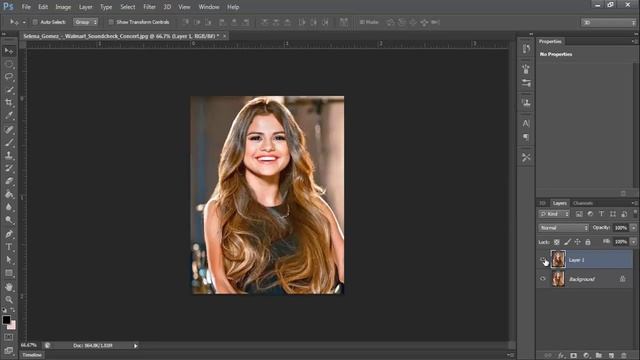Select the Background layer thumbnail
The height and width of the screenshot is (360, 640).
[x=558, y=279]
